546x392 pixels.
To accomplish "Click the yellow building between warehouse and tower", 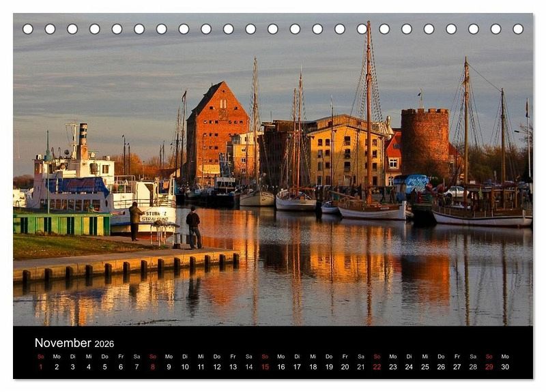I will point(345,153).
